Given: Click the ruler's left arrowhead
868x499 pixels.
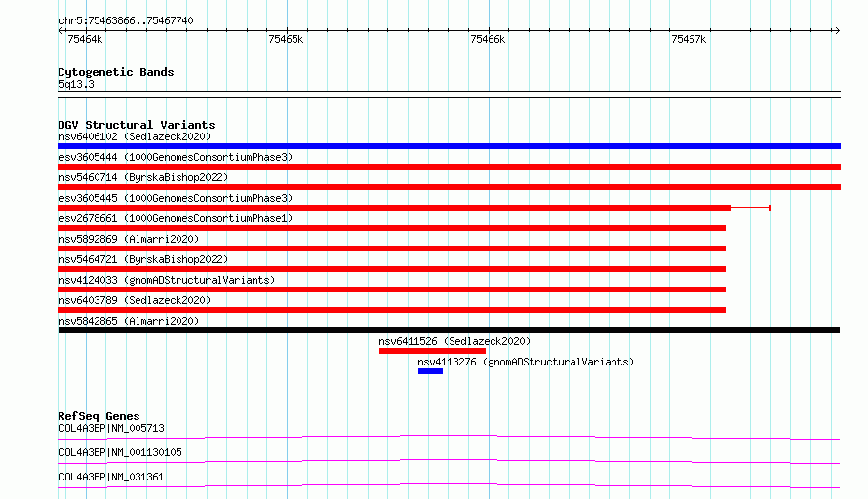Looking at the screenshot, I should click(60, 31).
